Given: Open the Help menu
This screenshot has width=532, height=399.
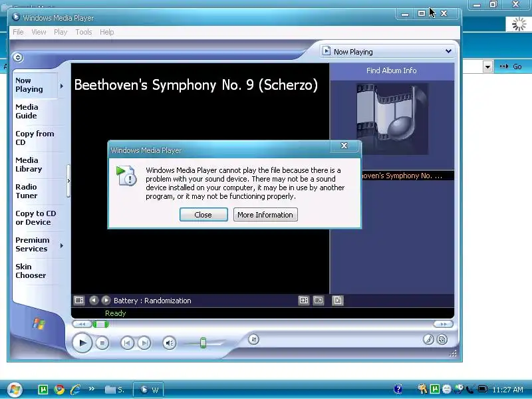Looking at the screenshot, I should pos(106,32).
